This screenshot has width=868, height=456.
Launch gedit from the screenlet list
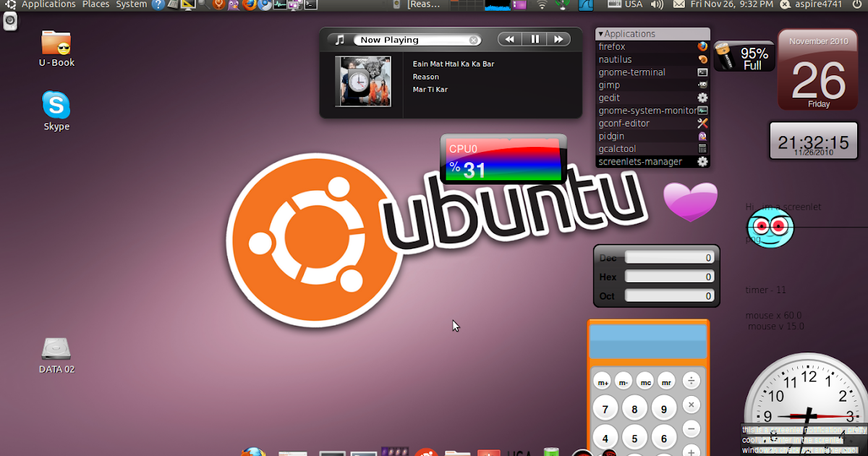point(652,98)
